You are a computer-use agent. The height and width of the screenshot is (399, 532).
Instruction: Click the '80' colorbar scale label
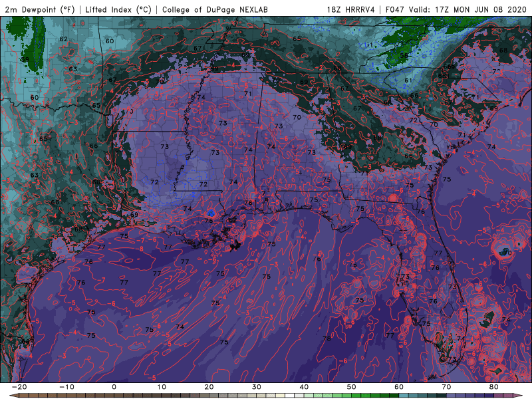point(494,387)
